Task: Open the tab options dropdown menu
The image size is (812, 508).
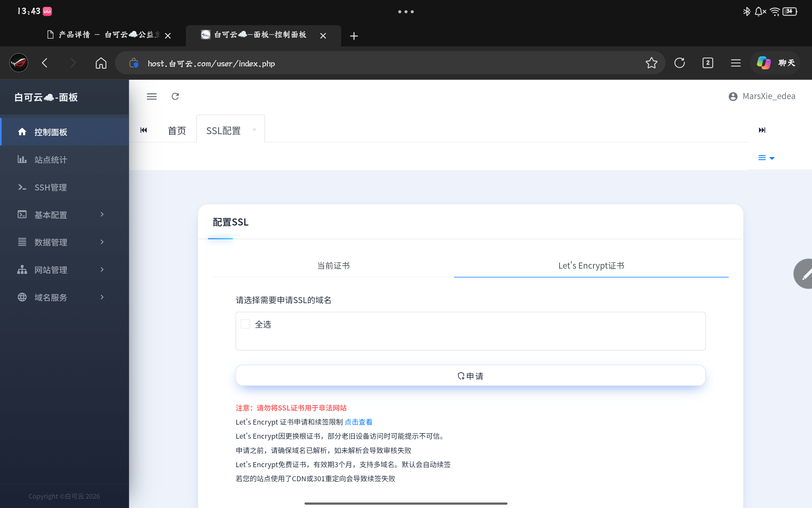Action: tap(766, 158)
